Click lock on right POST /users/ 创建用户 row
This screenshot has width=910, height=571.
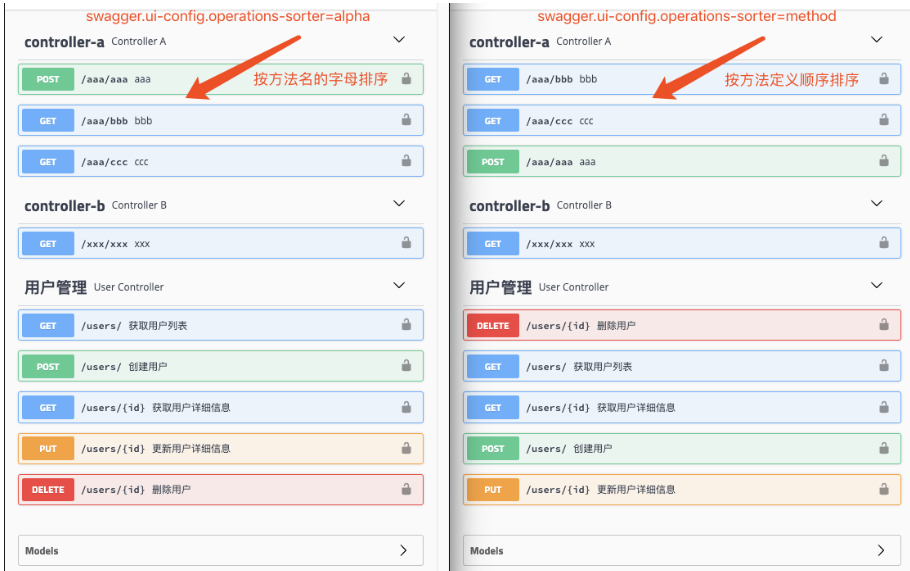coord(884,448)
